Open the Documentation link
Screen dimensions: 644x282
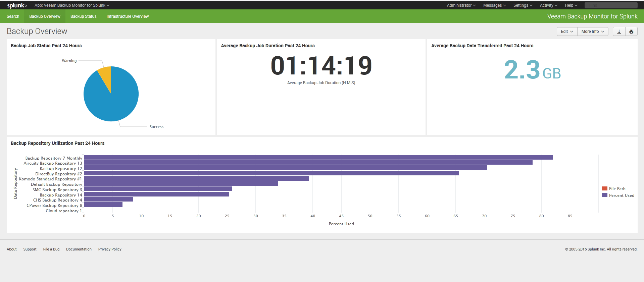(x=79, y=249)
